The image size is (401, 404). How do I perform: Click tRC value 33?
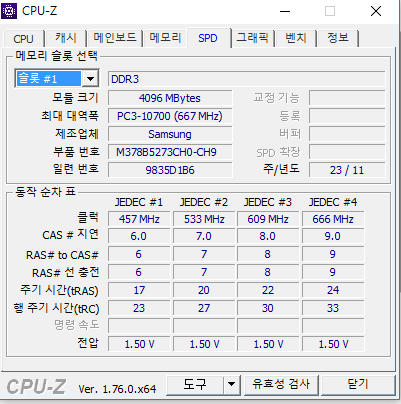(x=333, y=308)
